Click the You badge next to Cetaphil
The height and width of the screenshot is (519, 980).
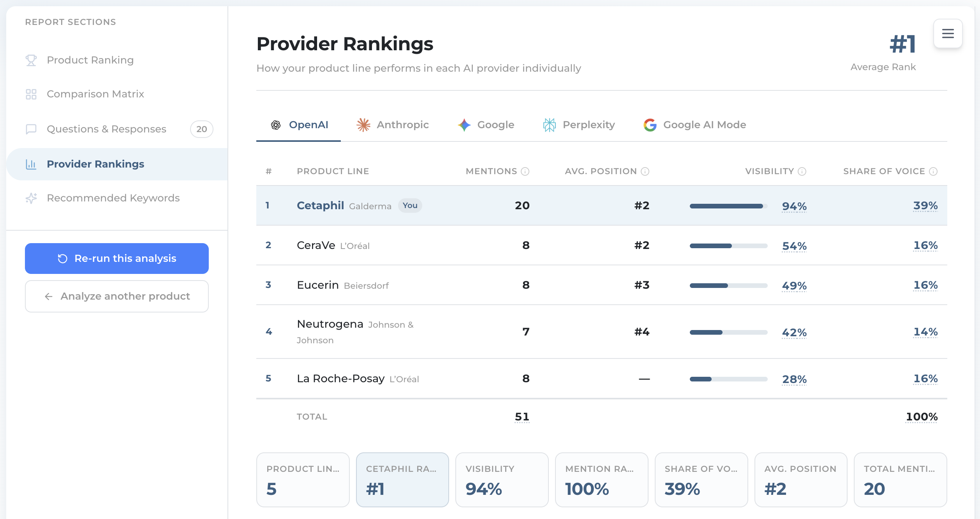coord(410,205)
